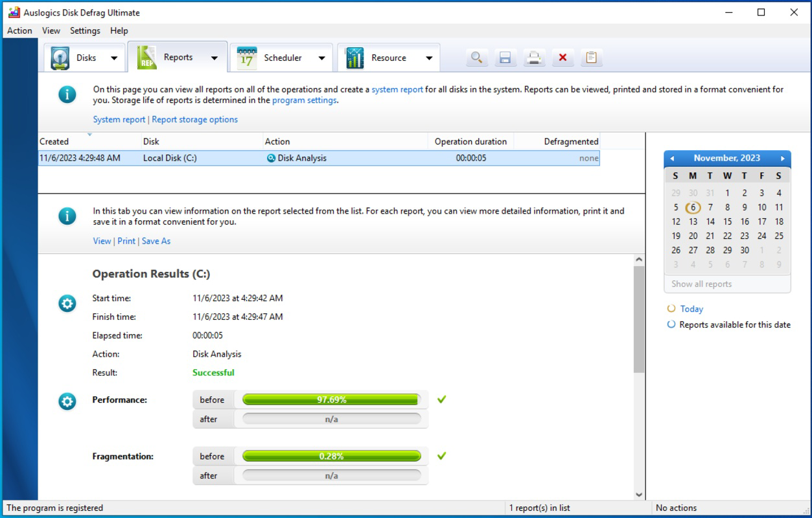The height and width of the screenshot is (518, 812).
Task: Expand the Disks dropdown arrow
Action: click(114, 58)
